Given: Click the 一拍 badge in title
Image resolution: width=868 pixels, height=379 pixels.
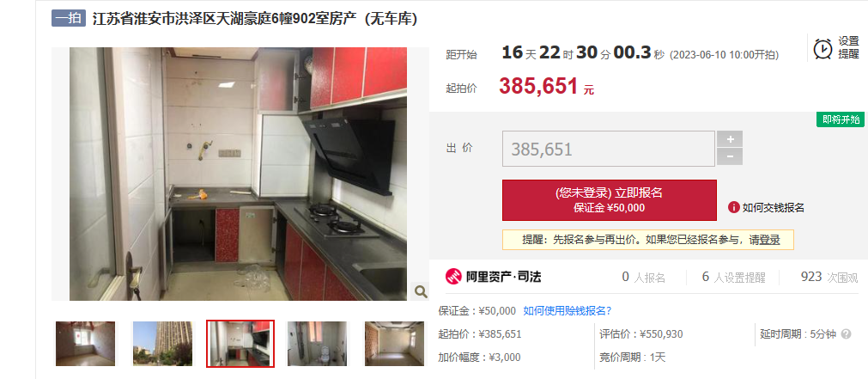Looking at the screenshot, I should point(69,18).
